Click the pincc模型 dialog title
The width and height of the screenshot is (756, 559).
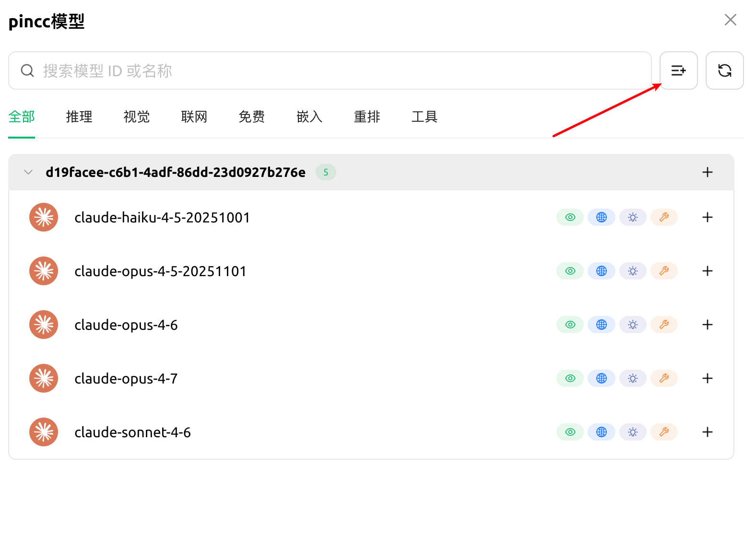pyautogui.click(x=47, y=22)
